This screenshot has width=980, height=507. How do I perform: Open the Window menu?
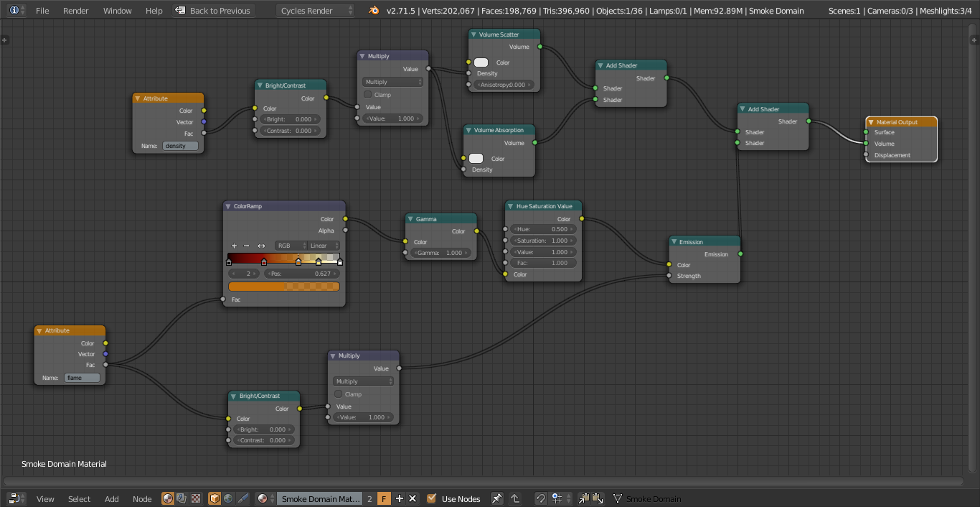coord(117,11)
